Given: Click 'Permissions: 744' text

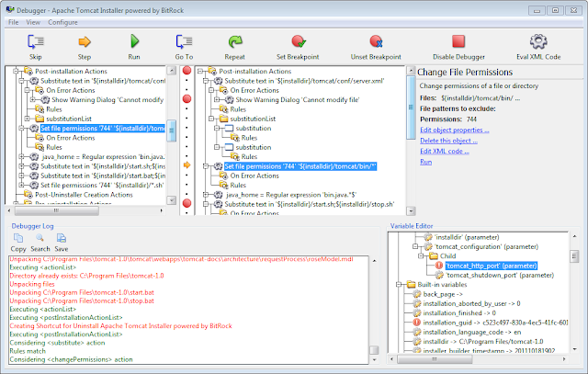Looking at the screenshot, I should tap(448, 119).
